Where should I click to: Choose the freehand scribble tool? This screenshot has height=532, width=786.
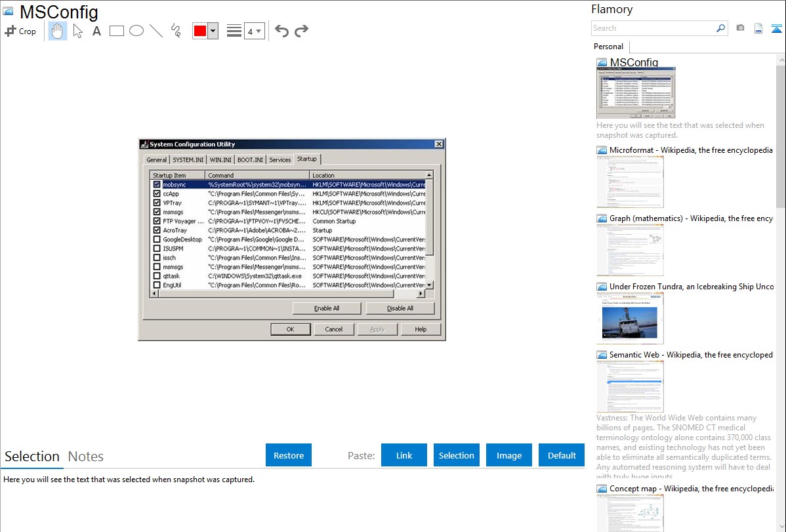[176, 31]
